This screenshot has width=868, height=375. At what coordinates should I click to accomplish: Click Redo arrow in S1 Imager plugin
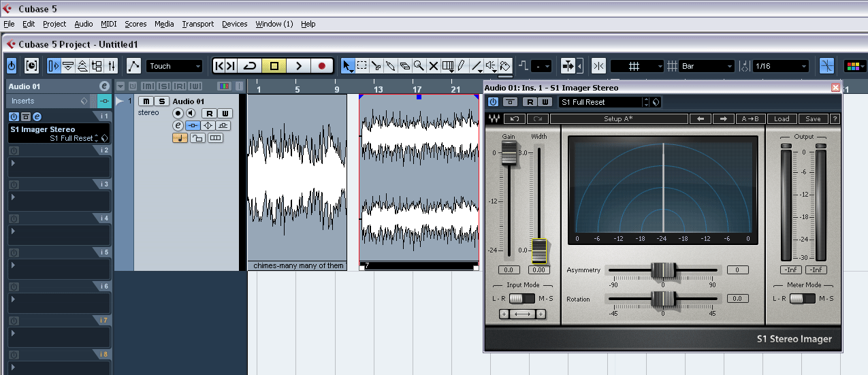(x=537, y=119)
